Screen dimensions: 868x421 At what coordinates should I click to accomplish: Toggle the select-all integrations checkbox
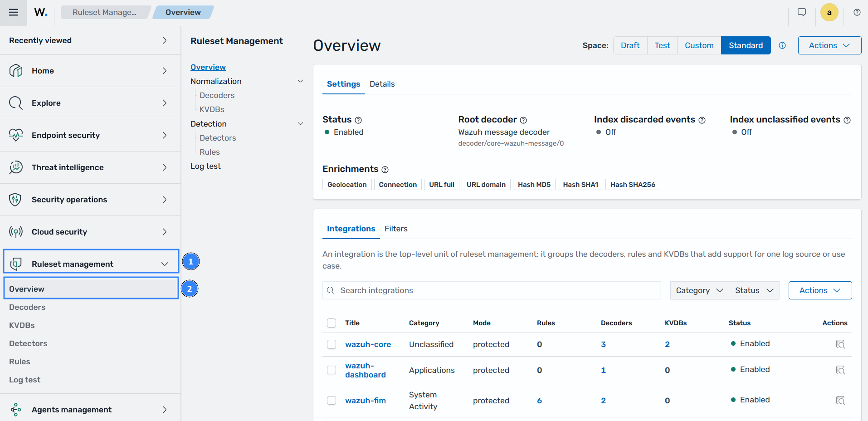[x=332, y=323]
